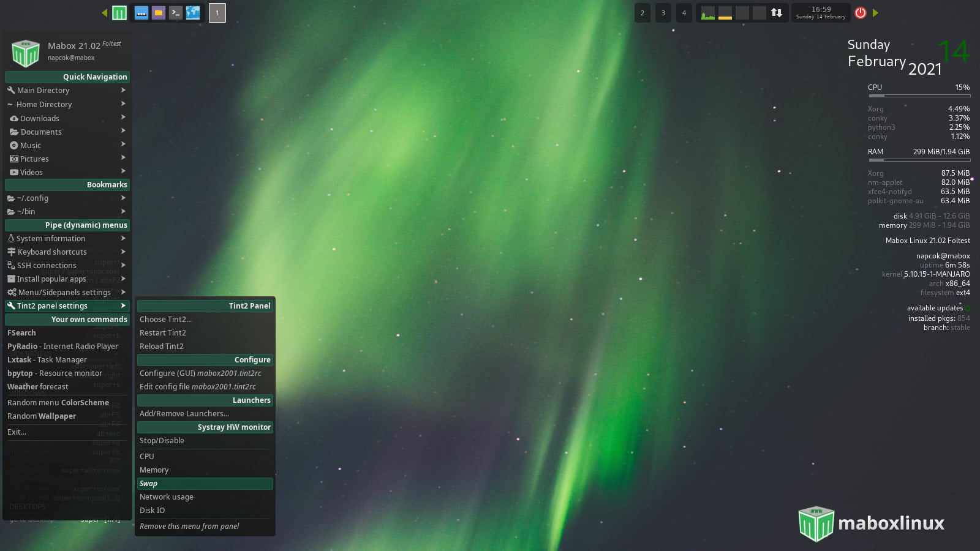Switch to workspace 2

(642, 12)
